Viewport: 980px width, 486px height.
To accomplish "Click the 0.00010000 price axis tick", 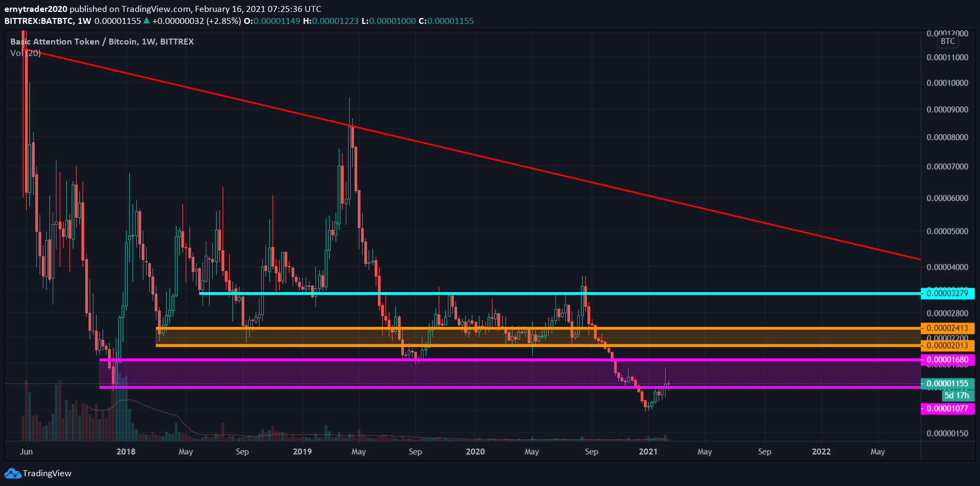I will coord(947,83).
